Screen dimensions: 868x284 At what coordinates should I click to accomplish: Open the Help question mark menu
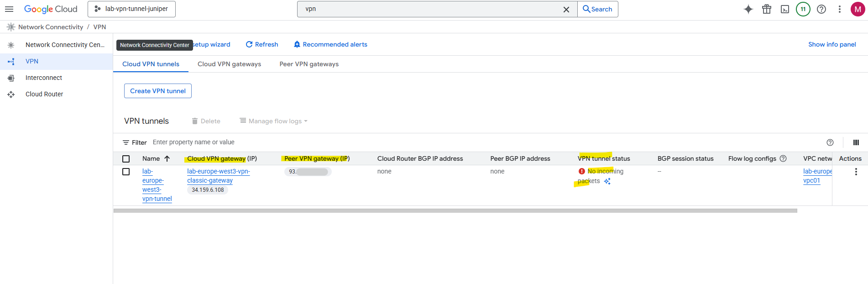(821, 9)
